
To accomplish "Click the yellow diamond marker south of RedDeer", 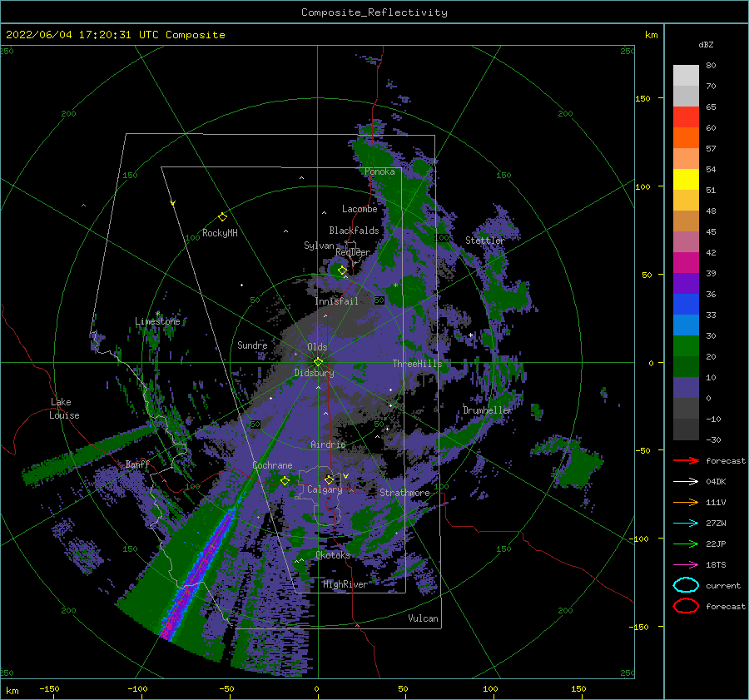I will click(x=342, y=271).
